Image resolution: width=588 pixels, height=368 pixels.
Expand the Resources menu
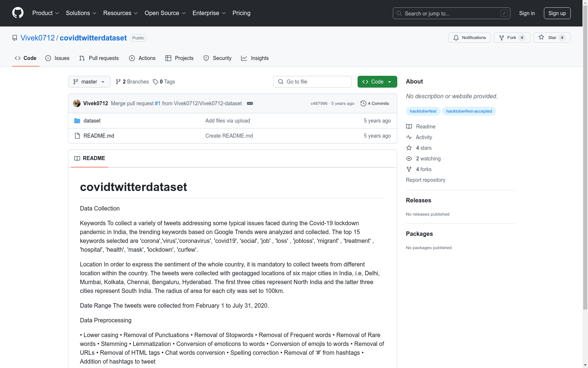tap(121, 13)
